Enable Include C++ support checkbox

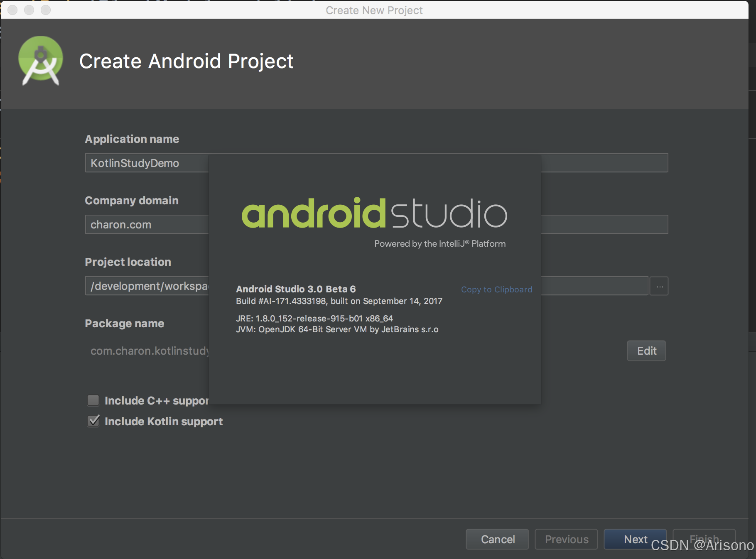(93, 400)
